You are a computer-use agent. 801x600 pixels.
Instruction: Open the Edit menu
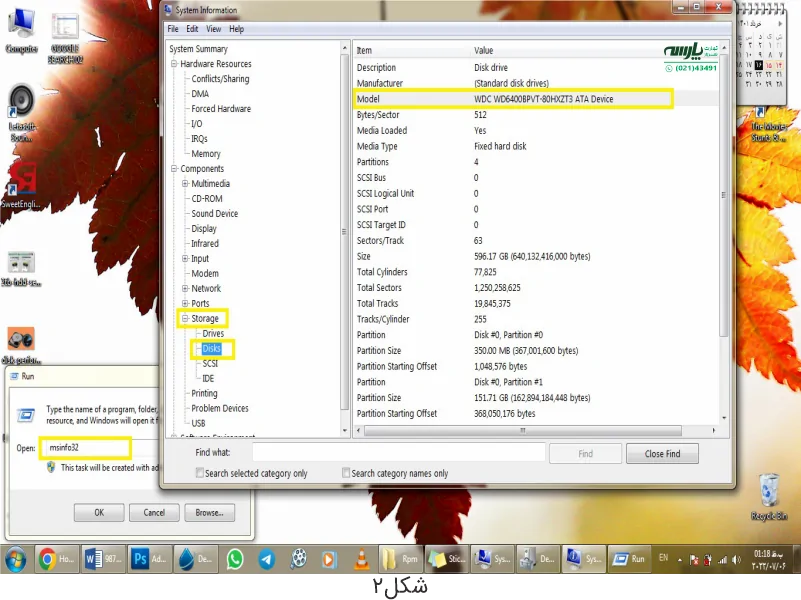192,29
